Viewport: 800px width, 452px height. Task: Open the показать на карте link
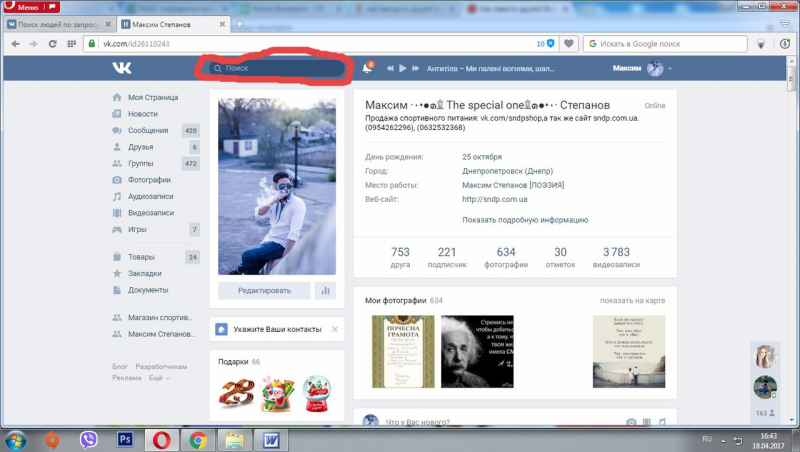pos(632,300)
